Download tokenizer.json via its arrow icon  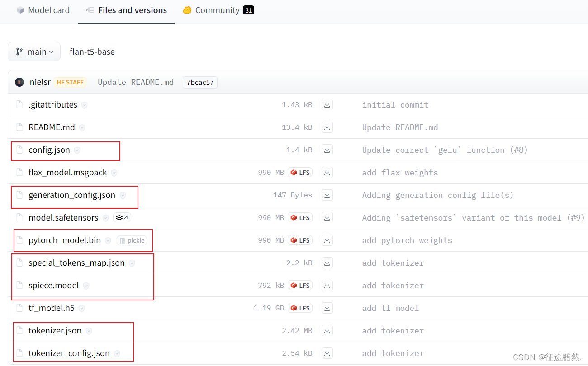point(327,331)
